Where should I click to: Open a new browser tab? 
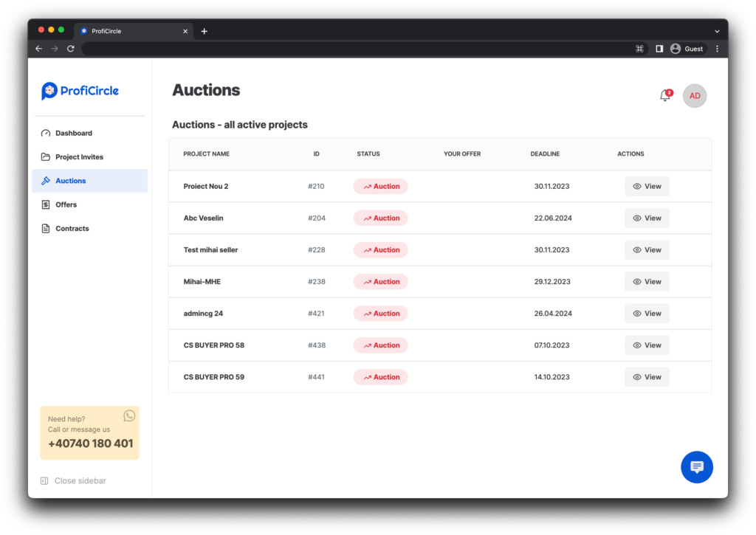click(205, 31)
